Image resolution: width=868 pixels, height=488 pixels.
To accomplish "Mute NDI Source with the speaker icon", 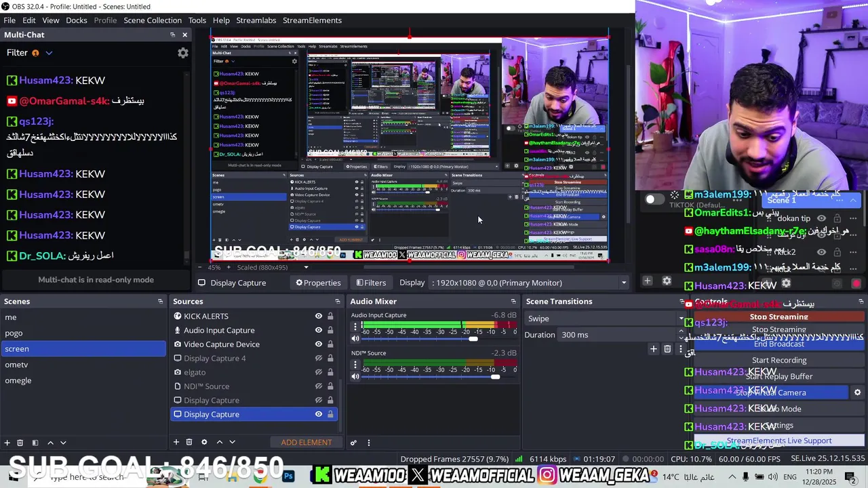I will tap(355, 376).
